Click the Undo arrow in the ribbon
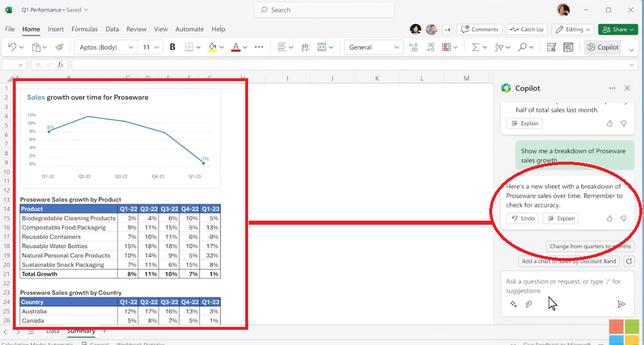 click(12, 47)
